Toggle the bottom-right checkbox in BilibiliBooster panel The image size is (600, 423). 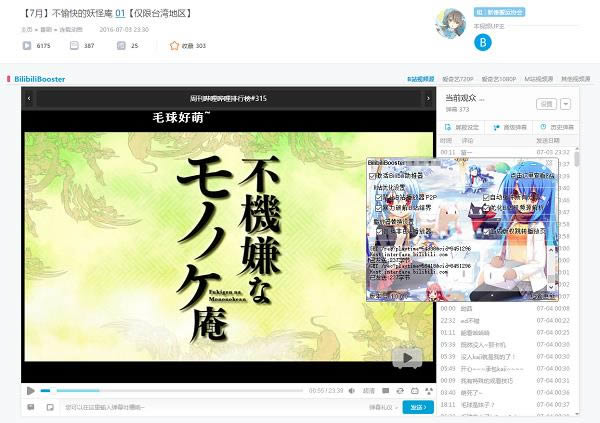486,231
